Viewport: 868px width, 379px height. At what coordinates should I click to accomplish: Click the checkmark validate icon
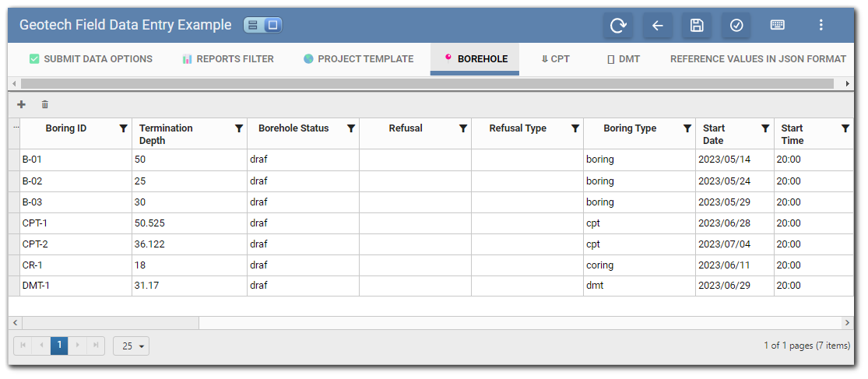(736, 26)
